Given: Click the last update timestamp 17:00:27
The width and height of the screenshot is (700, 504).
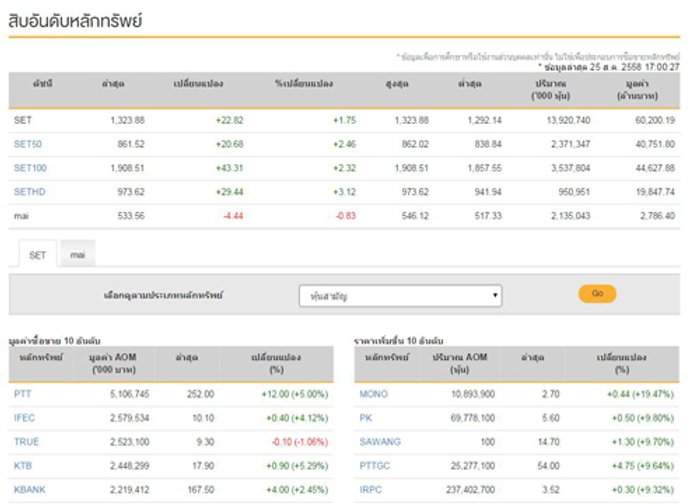Looking at the screenshot, I should 660,67.
